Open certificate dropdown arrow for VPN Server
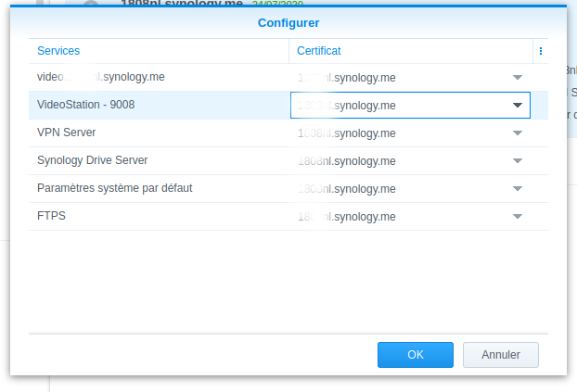Screen dimensions: 577x392 pos(518,133)
